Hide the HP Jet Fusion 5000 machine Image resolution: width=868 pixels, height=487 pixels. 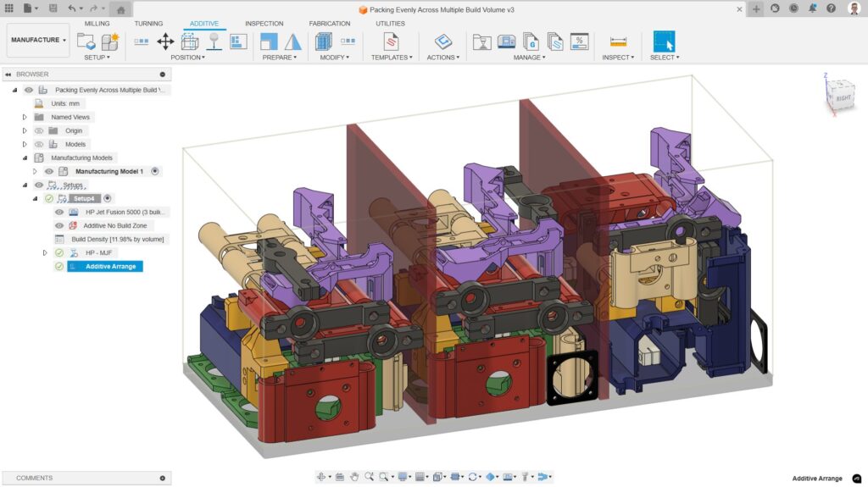point(59,212)
